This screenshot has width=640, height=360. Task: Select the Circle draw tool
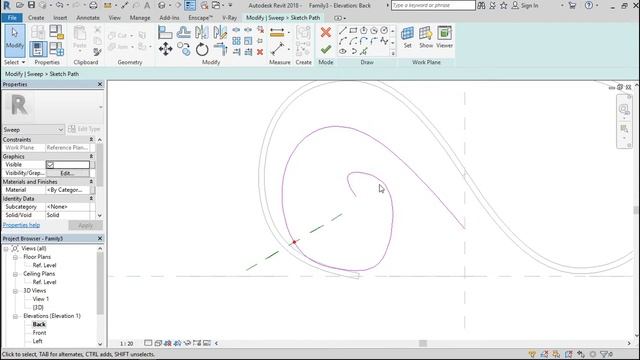(384, 31)
